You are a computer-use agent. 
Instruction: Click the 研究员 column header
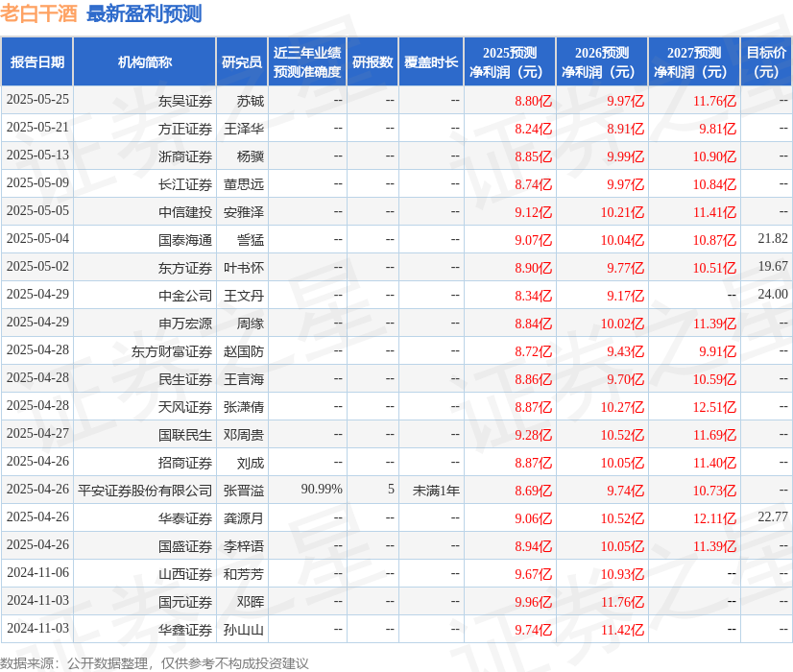[x=242, y=61]
